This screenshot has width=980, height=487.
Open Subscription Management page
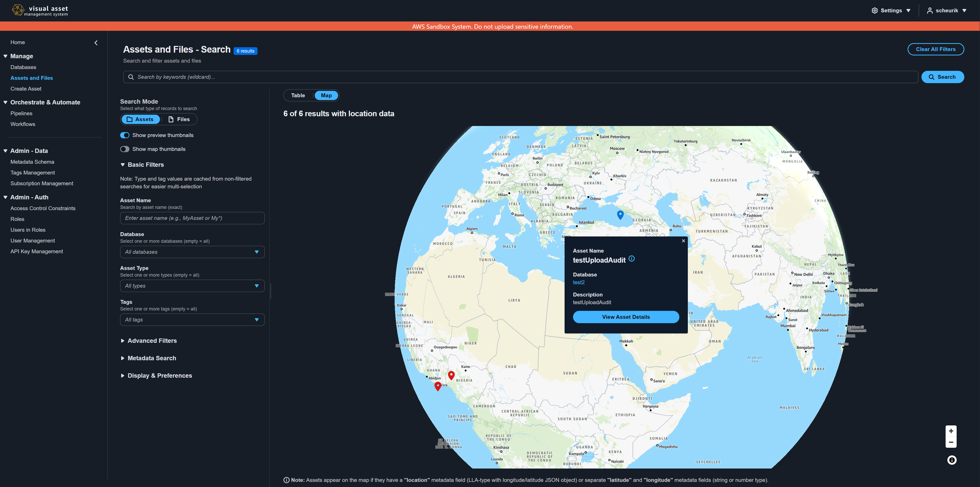(42, 183)
